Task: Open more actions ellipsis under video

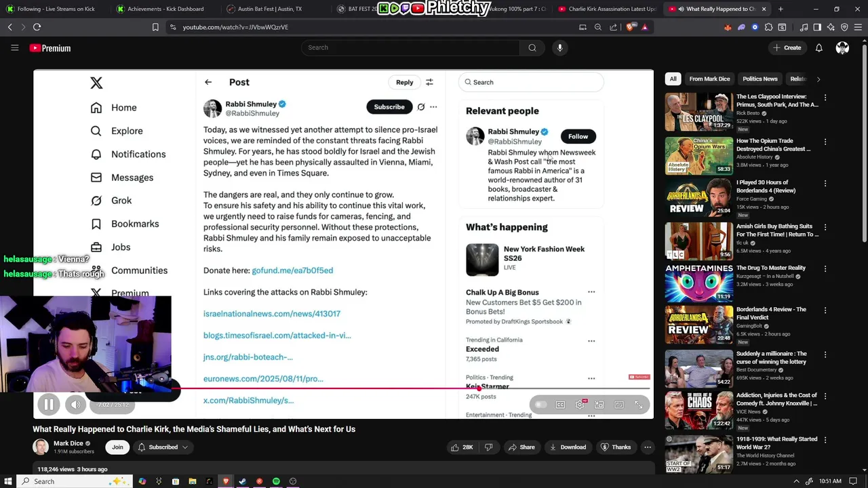Action: [648, 447]
